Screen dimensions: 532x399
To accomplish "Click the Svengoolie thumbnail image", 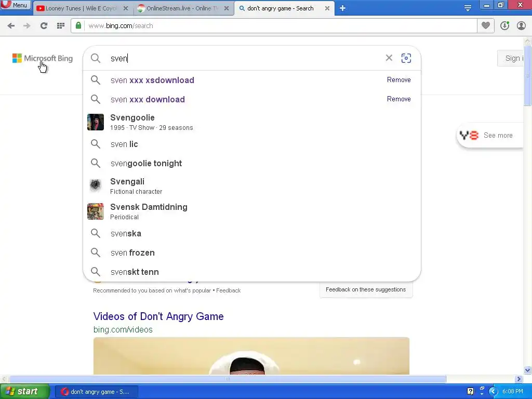I will [96, 122].
